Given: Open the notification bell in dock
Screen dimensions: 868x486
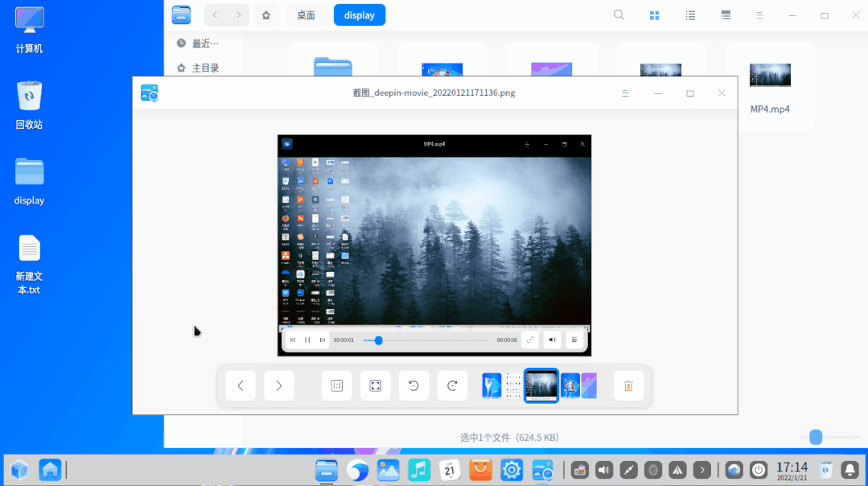Looking at the screenshot, I should click(x=849, y=471).
